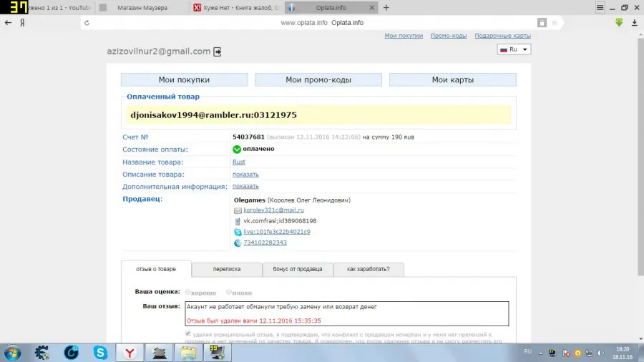Open browser downloads icon
644x362 pixels.
(634, 23)
